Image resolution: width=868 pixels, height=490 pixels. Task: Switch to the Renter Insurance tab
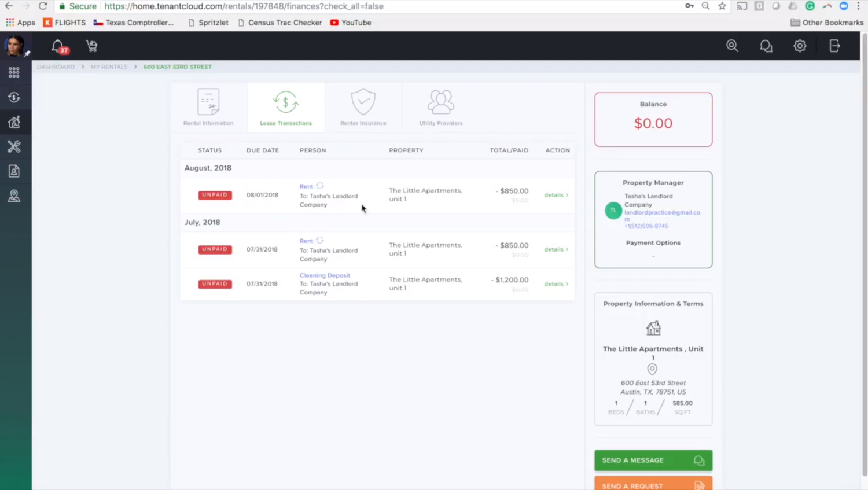click(363, 108)
